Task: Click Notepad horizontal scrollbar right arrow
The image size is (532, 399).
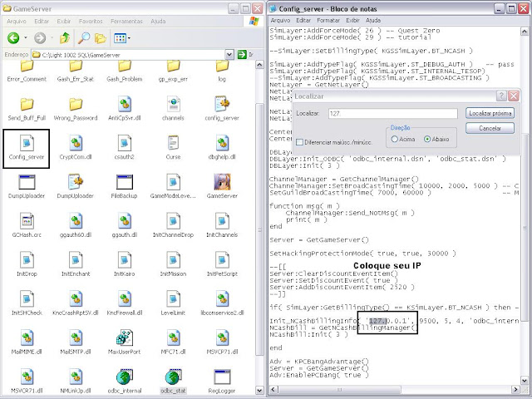Action: tap(515, 389)
